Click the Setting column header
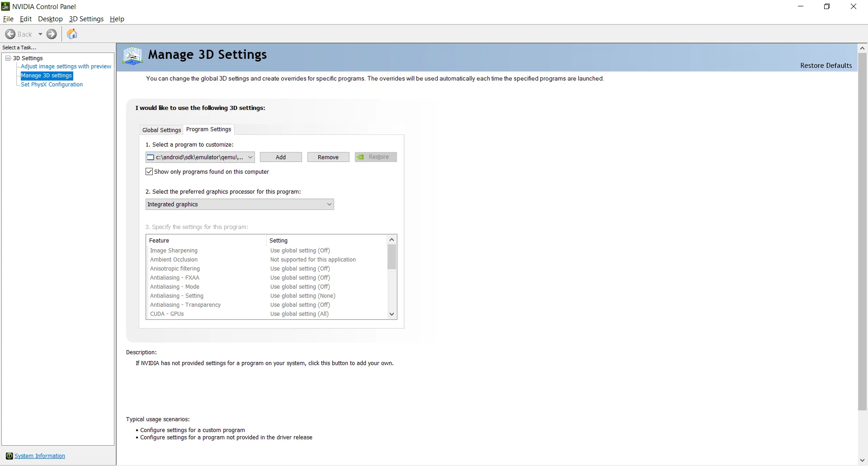 click(x=327, y=241)
